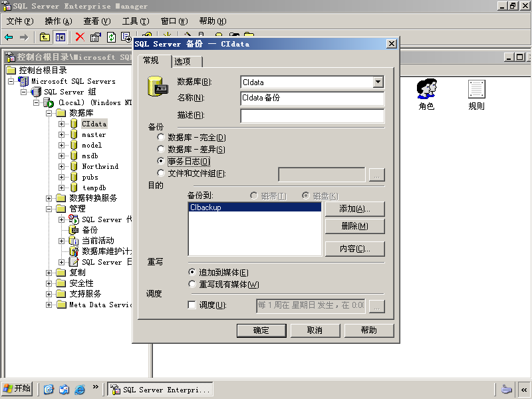The height and width of the screenshot is (399, 532).
Task: Collapse the 管理 tree node
Action: coord(49,209)
